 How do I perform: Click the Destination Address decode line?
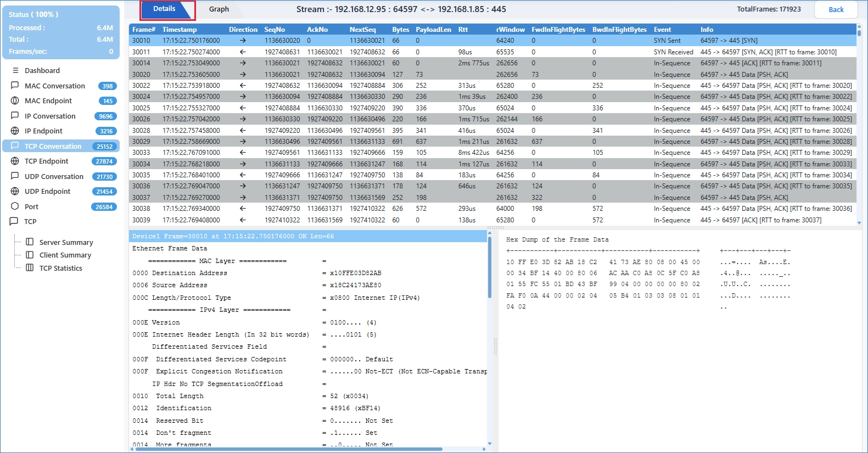tap(257, 273)
